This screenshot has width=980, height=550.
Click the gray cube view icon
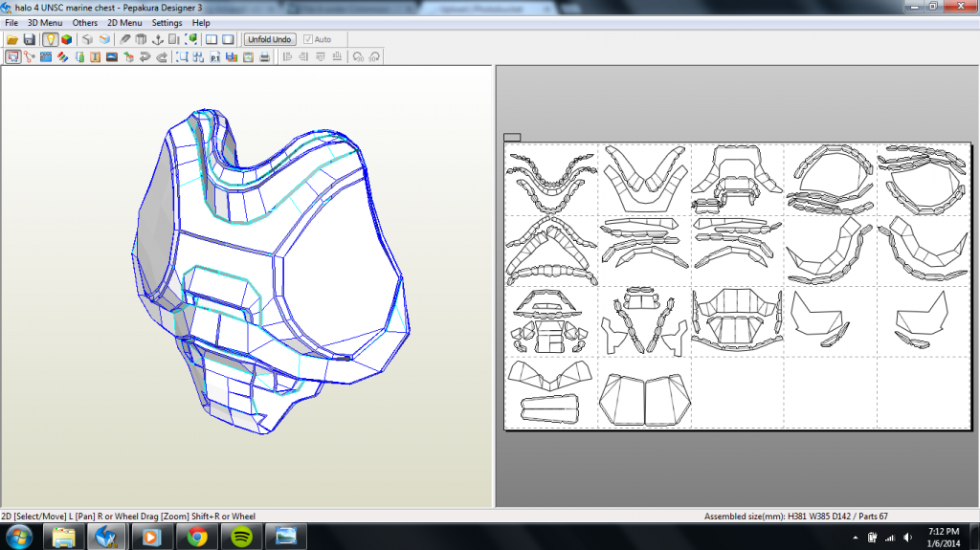pyautogui.click(x=87, y=39)
